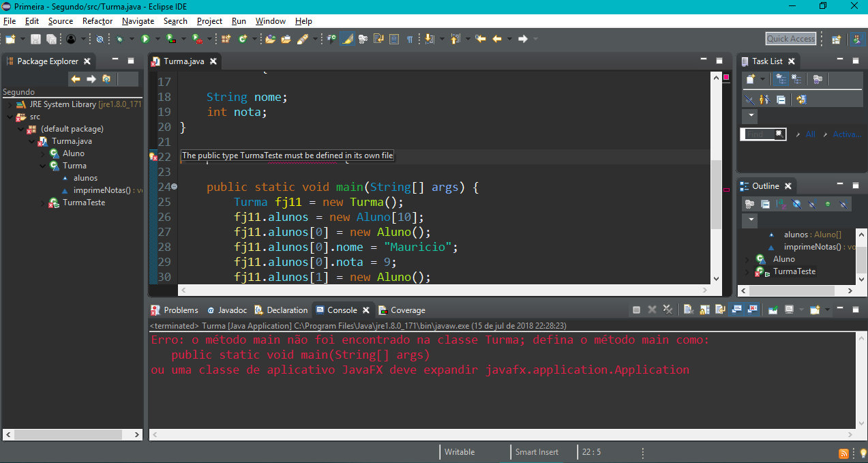Expand the JRE System Library node
Screen dimensions: 868x463
tap(10, 104)
